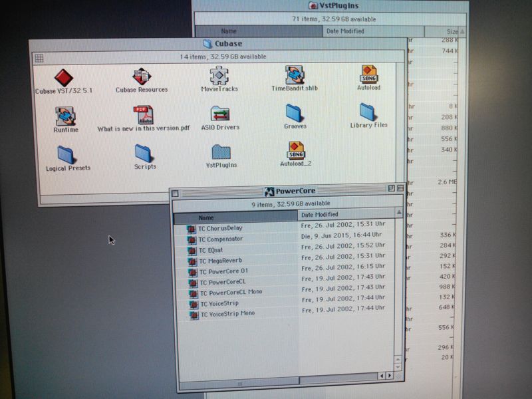Reverse sort order in PowerCore window
Image resolution: width=532 pixels, height=399 pixels.
pos(399,213)
